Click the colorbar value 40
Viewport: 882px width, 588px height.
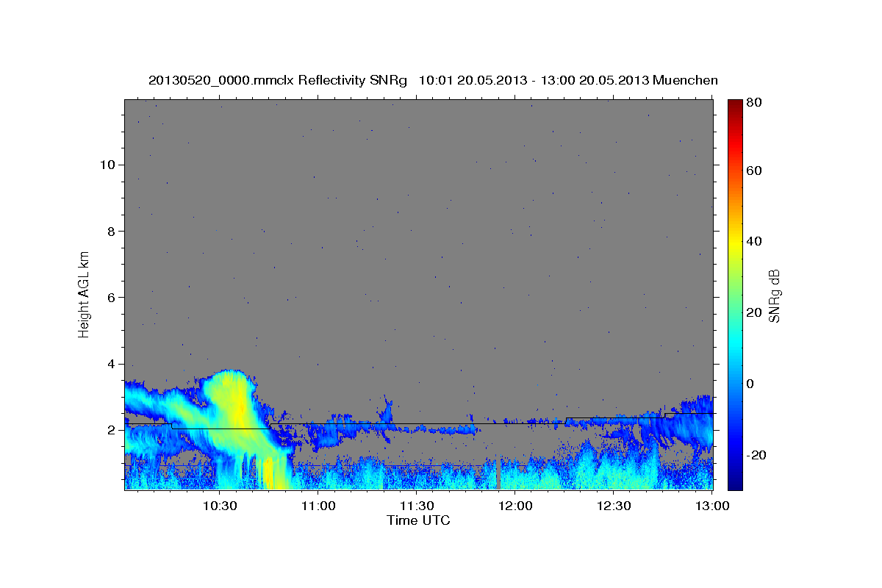coord(753,241)
